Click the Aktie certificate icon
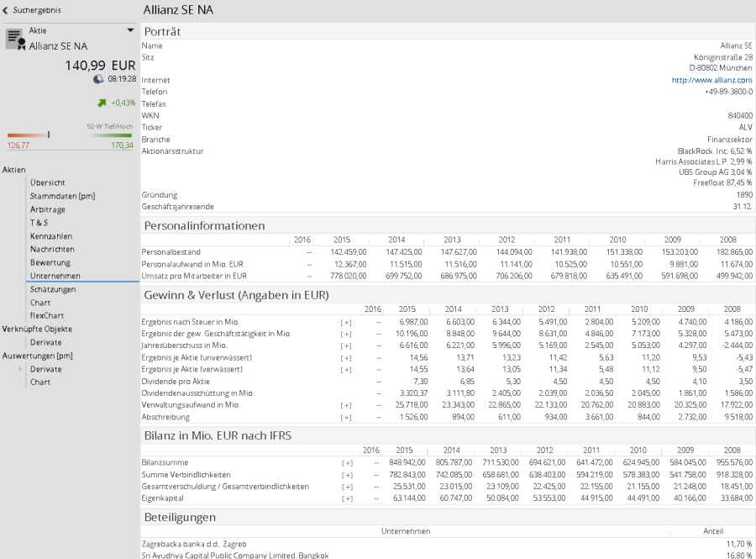The height and width of the screenshot is (559, 756). (15, 39)
